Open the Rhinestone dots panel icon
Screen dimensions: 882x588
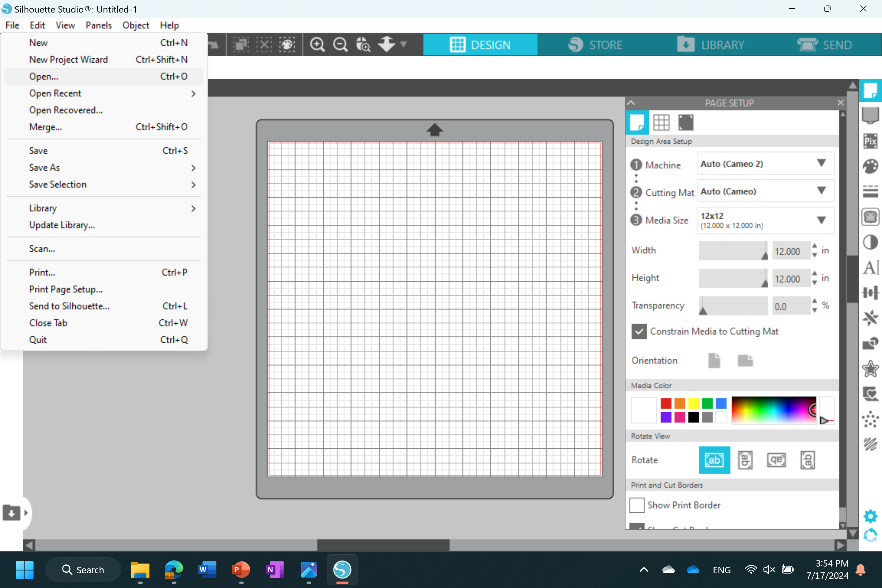tap(870, 419)
